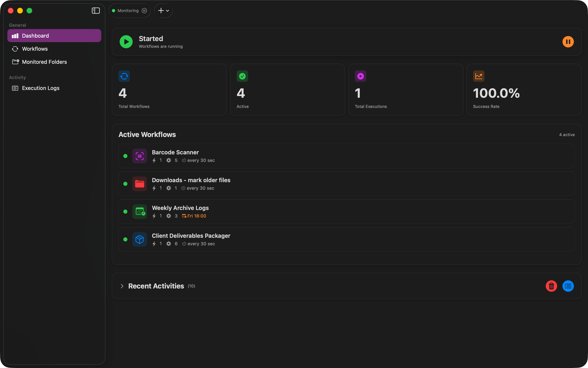Click the Total Executions play icon

361,76
